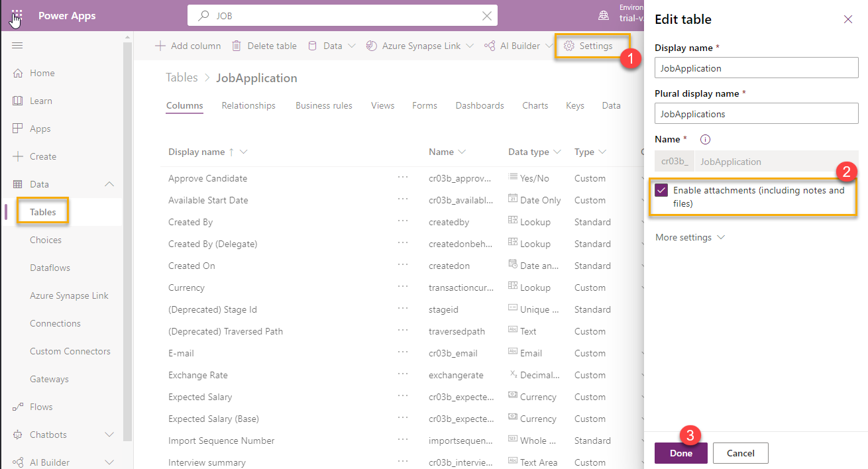Select the Approve Candidate column row

(402, 178)
